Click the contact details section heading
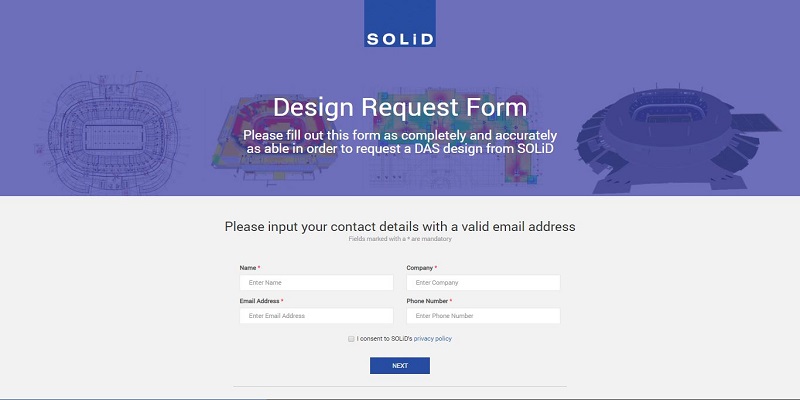 click(400, 227)
